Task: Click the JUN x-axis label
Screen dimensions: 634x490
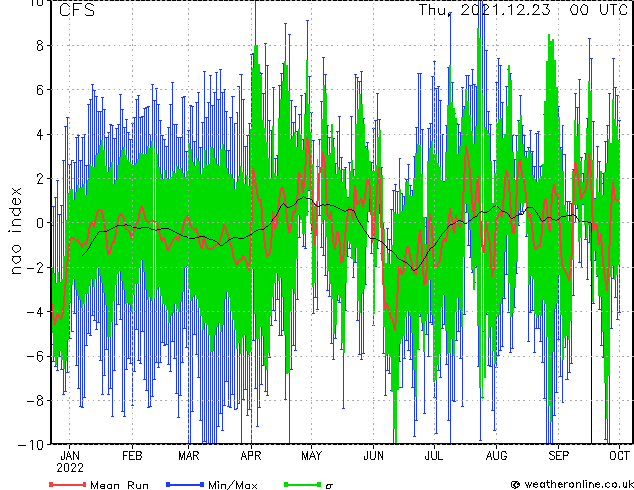Action: (373, 456)
